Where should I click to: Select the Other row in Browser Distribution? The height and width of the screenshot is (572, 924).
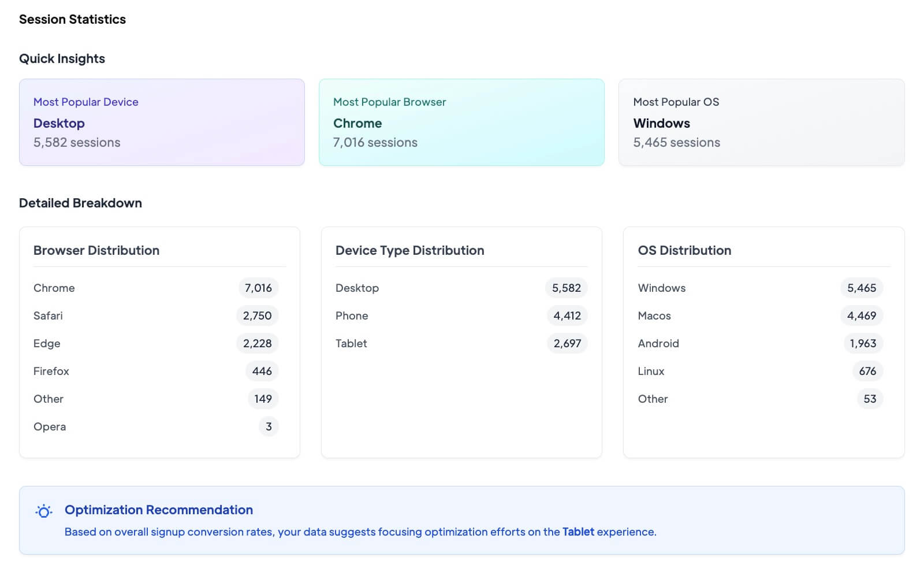[x=156, y=399]
